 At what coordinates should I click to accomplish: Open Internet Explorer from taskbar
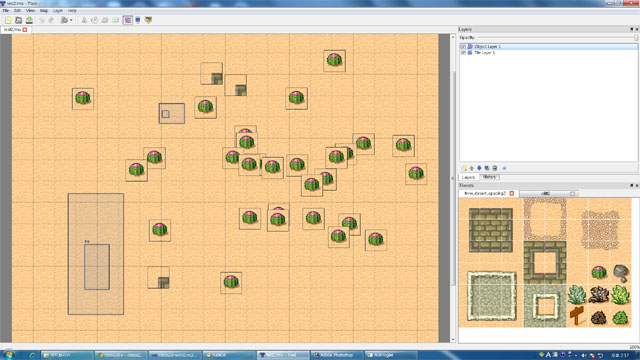tap(32, 355)
